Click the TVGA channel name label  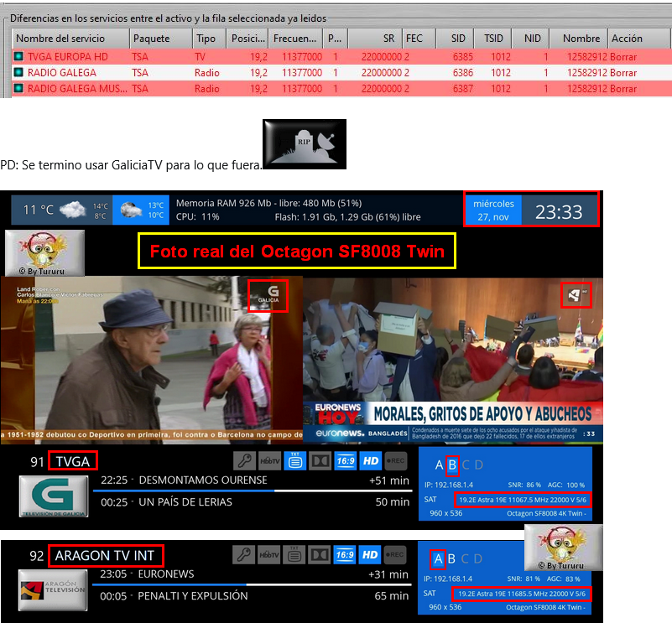tap(72, 461)
